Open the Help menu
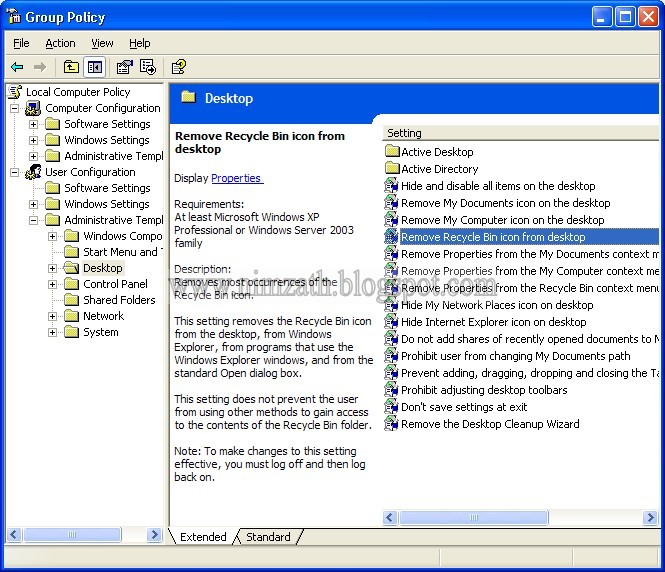Viewport: 665px width, 572px height. point(140,43)
